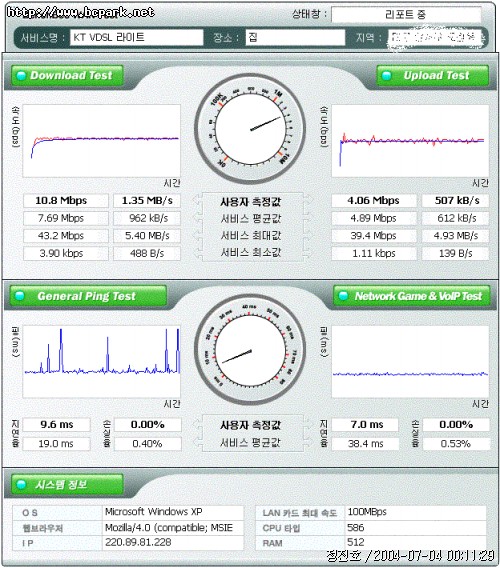Viewport: 500px width, 568px height.
Task: Select the 43.2 Mbps maximum download value
Action: [x=66, y=236]
